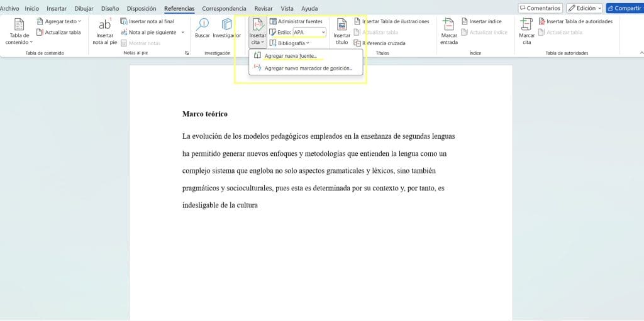
Task: Open the Notas al pie dialog launcher
Action: click(x=186, y=53)
